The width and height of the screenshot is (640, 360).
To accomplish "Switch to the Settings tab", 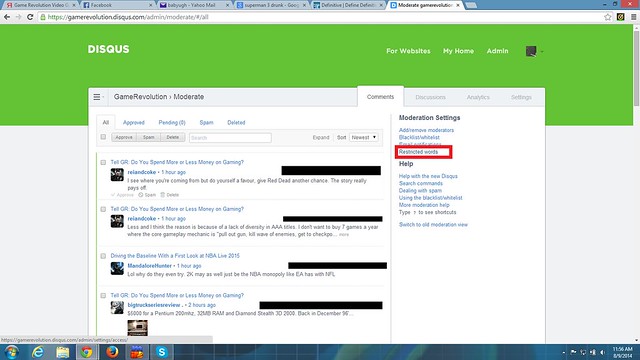I will click(521, 98).
